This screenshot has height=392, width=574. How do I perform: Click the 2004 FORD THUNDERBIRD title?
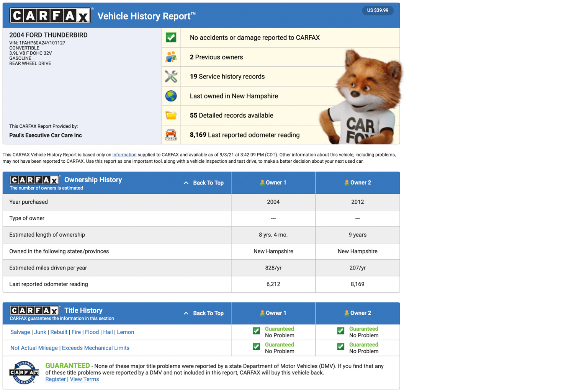[48, 35]
